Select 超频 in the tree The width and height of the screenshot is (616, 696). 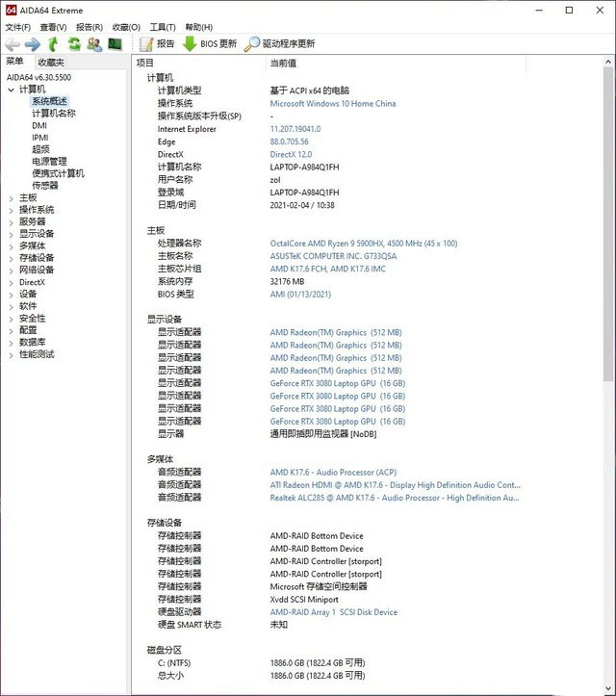coord(40,149)
